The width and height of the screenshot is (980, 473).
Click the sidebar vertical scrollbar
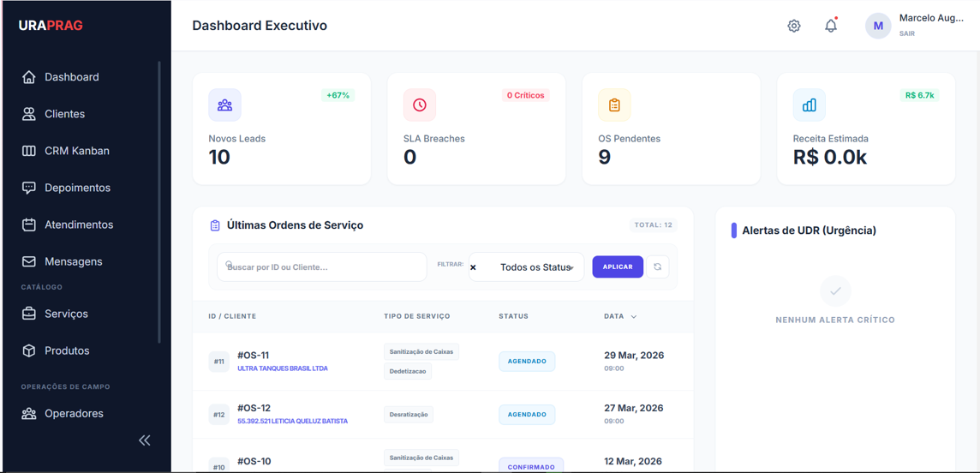(x=159, y=202)
